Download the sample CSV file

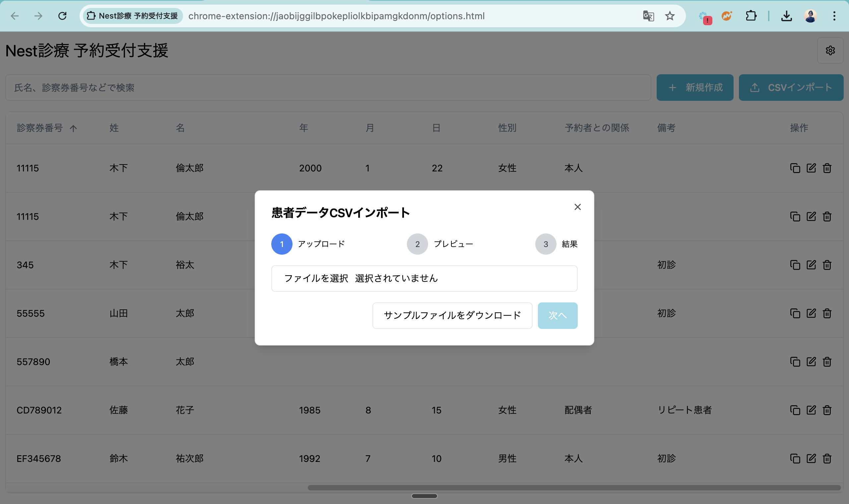(452, 316)
